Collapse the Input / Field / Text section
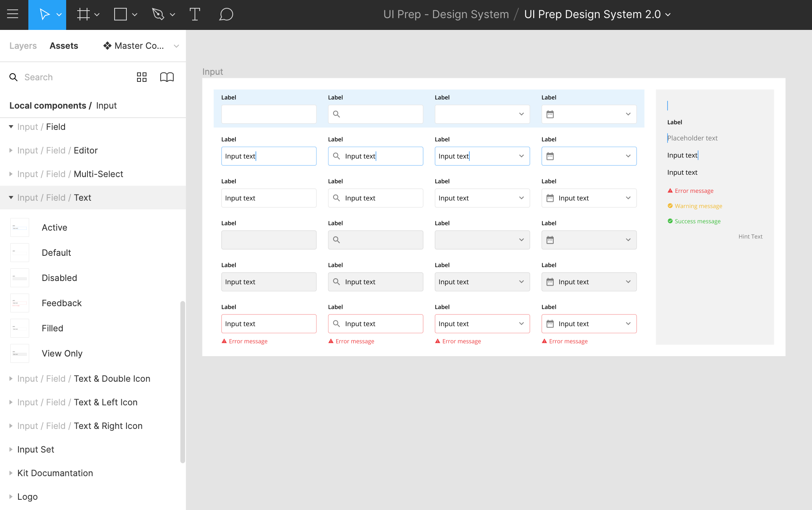This screenshot has height=510, width=812. [x=11, y=197]
